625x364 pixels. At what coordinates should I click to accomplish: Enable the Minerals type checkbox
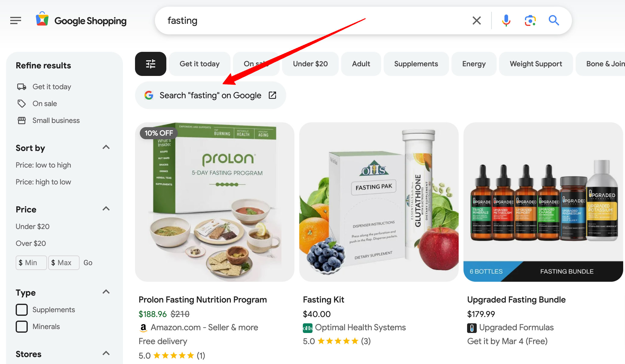[x=22, y=326]
